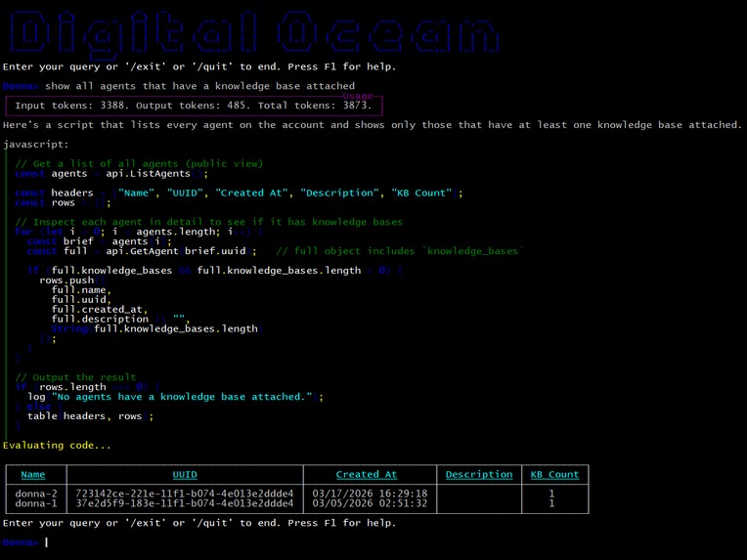This screenshot has height=560, width=747.
Task: Click the '// Output the result' comment
Action: click(75, 377)
